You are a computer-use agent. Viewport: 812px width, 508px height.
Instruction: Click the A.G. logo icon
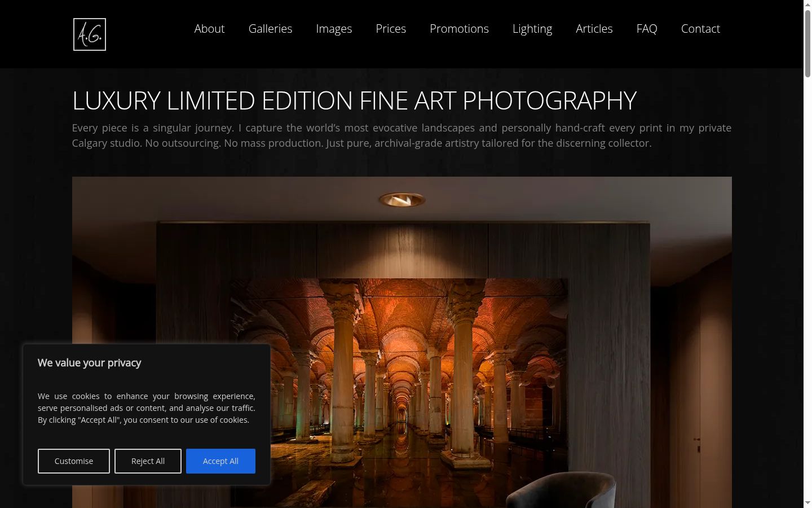(90, 34)
